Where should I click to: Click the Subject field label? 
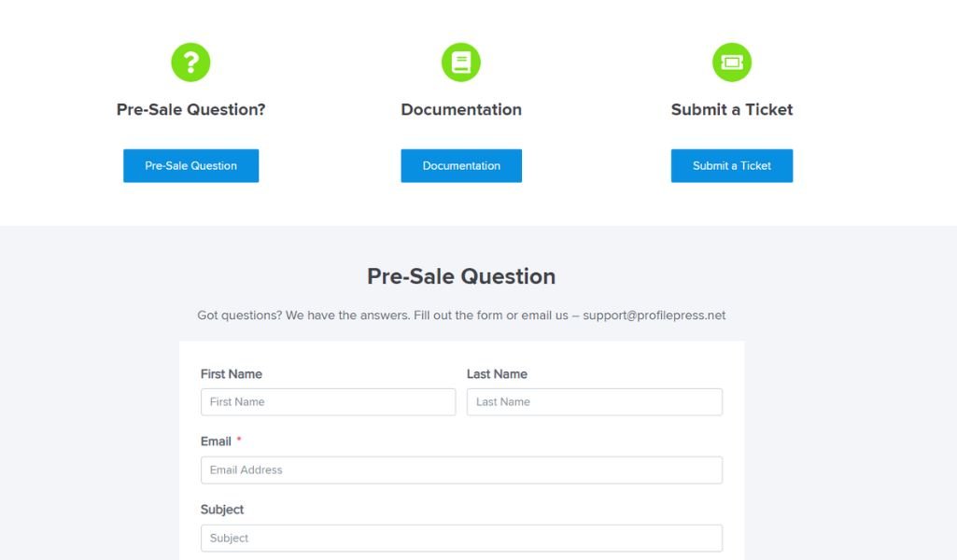pos(222,510)
